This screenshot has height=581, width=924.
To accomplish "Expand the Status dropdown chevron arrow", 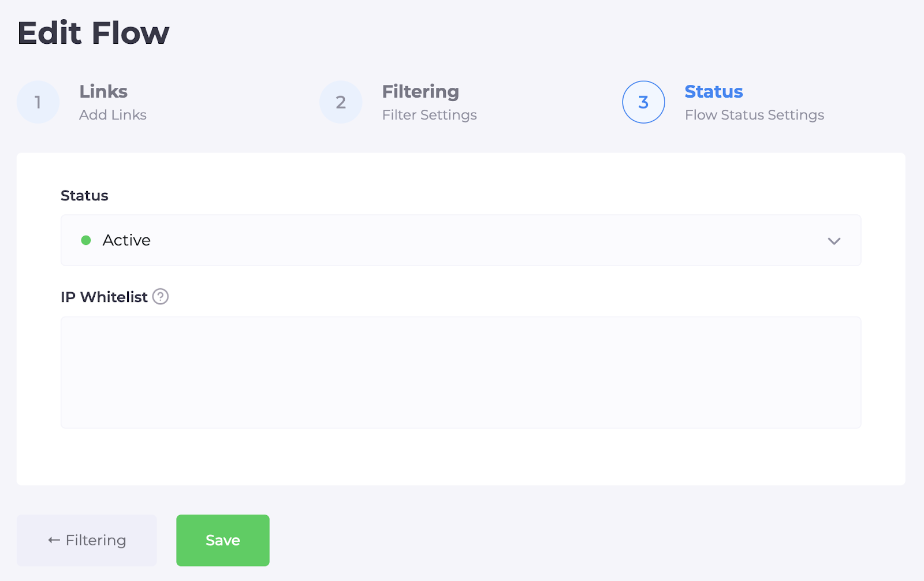I will click(834, 241).
